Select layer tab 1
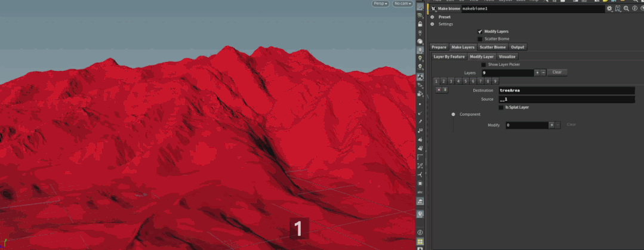 coord(436,81)
